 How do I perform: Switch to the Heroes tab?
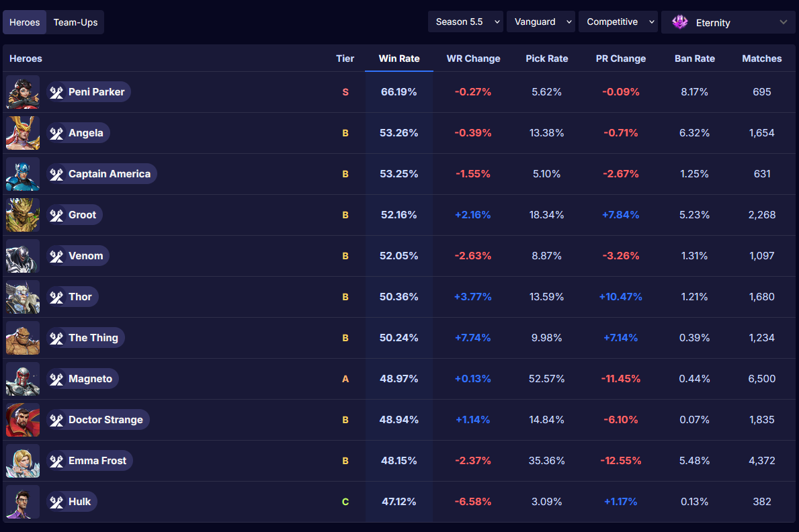[24, 22]
